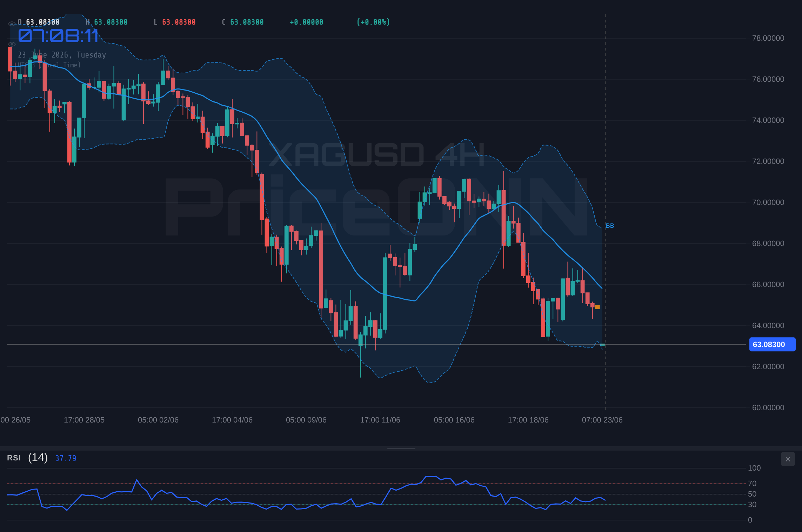The height and width of the screenshot is (532, 802).
Task: Click the RSI axis level 30
Action: (752, 505)
